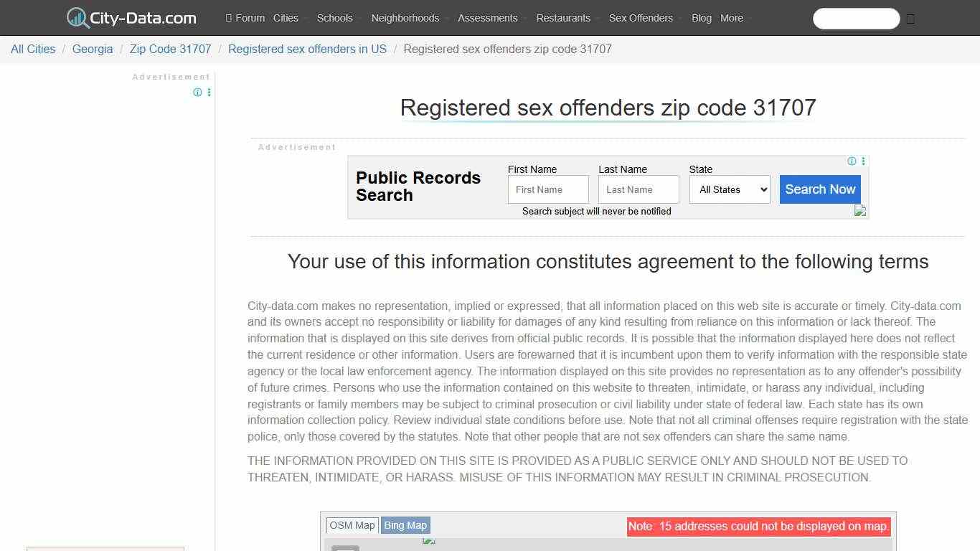The width and height of the screenshot is (980, 551).
Task: Click the broken image icon on the map area
Action: point(428,542)
